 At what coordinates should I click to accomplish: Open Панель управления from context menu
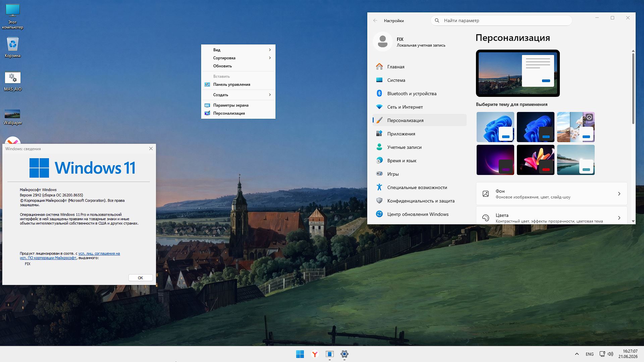point(238,84)
